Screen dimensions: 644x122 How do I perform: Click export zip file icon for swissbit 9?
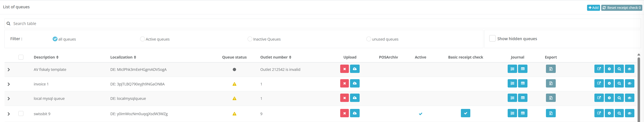pos(550,113)
